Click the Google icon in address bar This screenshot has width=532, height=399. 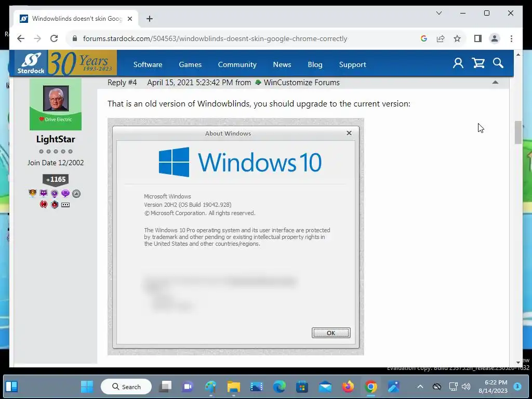424,38
